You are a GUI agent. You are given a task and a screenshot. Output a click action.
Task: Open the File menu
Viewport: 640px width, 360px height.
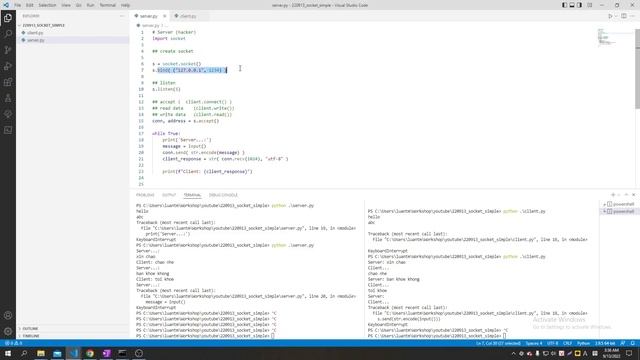18,5
